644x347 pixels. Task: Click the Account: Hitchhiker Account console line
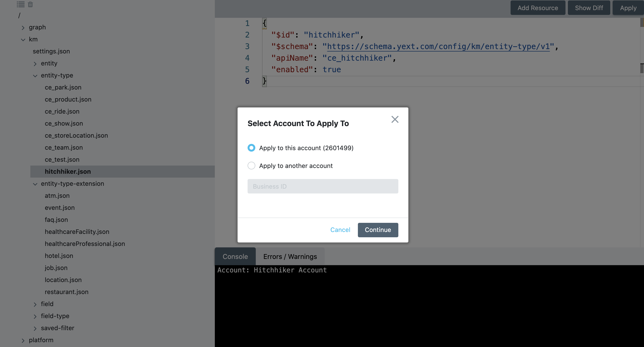272,270
